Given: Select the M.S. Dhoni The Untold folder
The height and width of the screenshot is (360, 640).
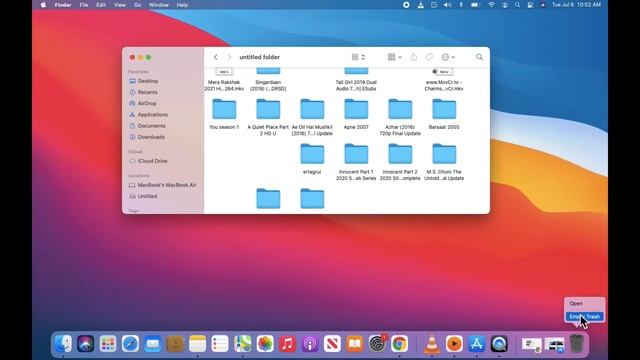Looking at the screenshot, I should click(x=444, y=154).
